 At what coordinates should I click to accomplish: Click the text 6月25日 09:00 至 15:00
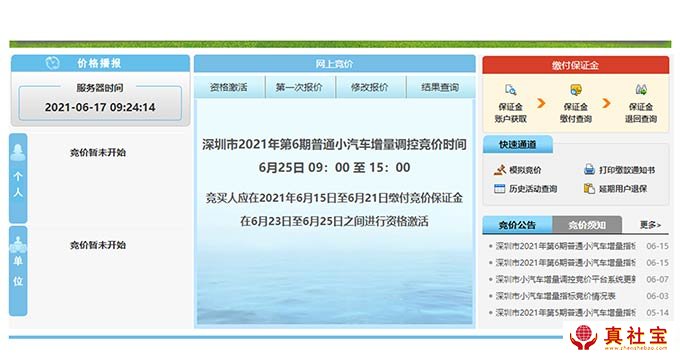[x=334, y=167]
